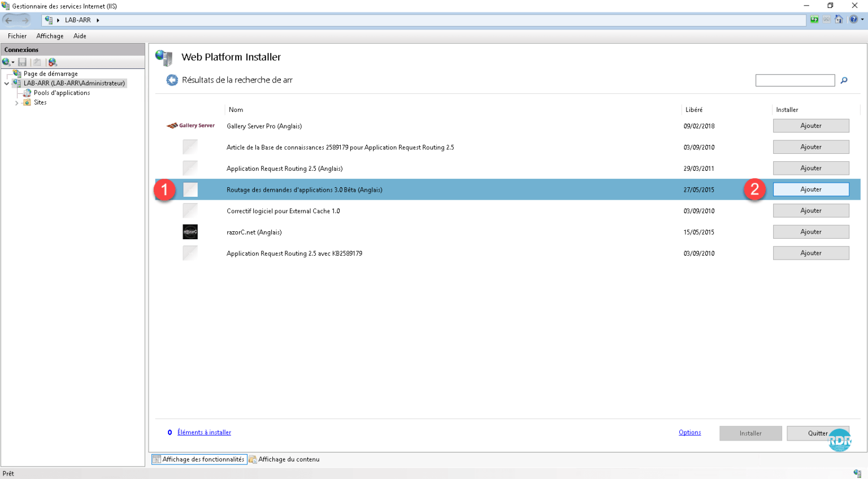
Task: Click the date 09/02/2018
Action: pyautogui.click(x=699, y=126)
